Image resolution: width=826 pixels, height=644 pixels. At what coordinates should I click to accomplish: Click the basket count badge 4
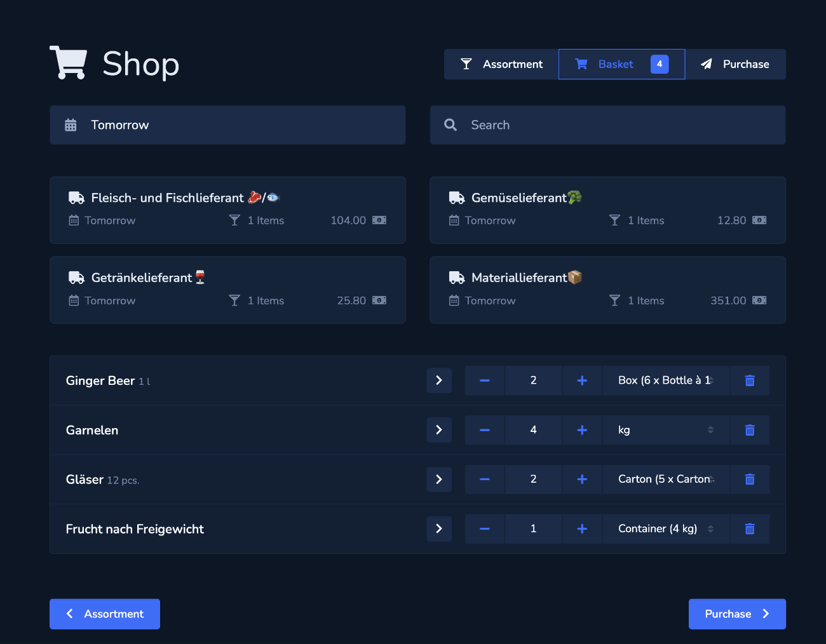pos(660,64)
